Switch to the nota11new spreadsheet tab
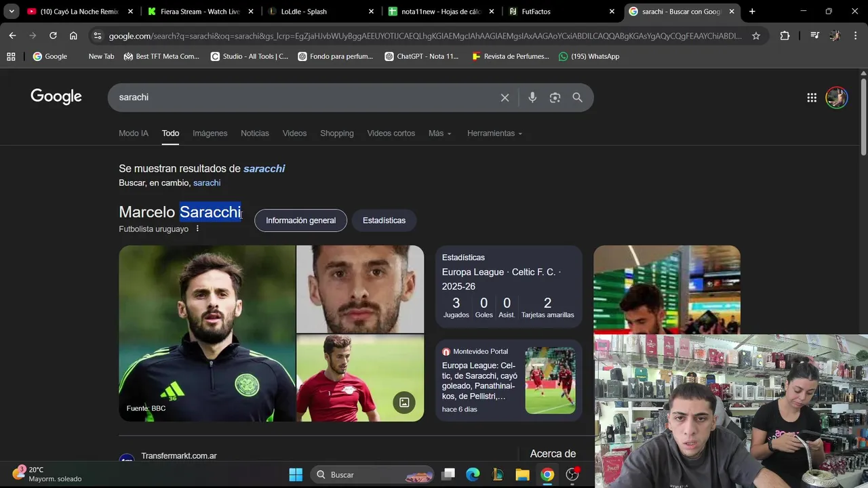Image resolution: width=868 pixels, height=488 pixels. (441, 12)
